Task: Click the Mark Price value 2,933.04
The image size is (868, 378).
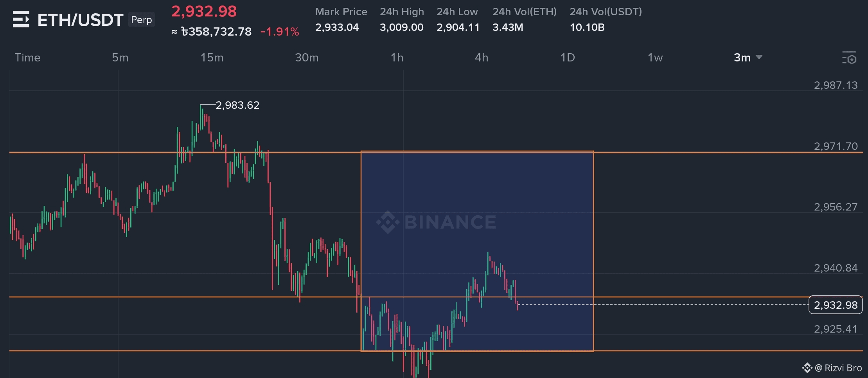Action: [x=337, y=27]
